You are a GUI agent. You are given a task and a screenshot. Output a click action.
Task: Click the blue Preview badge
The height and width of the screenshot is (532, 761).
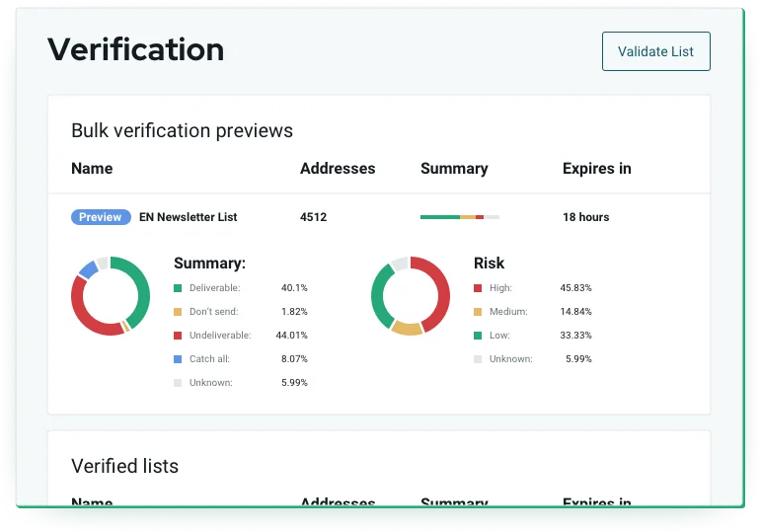click(x=101, y=217)
